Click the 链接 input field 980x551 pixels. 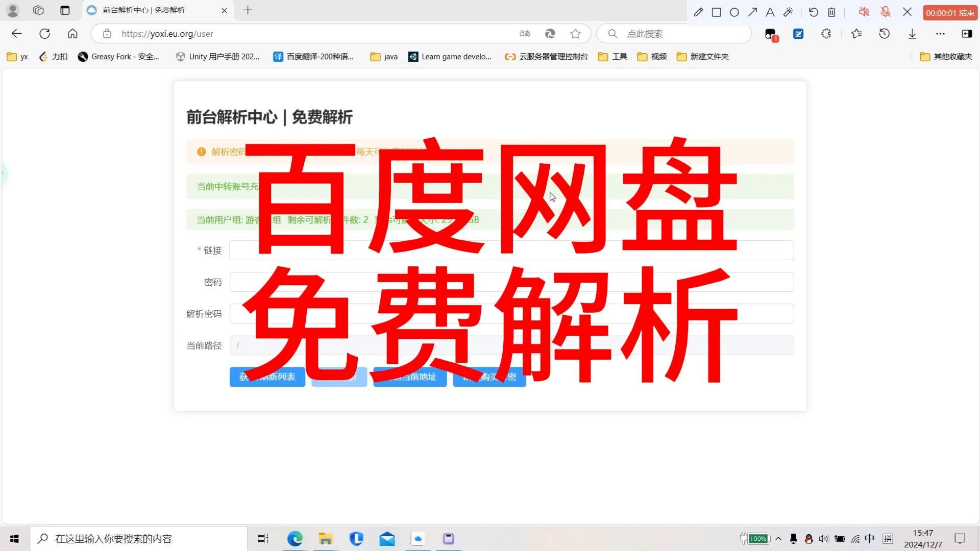click(x=511, y=251)
